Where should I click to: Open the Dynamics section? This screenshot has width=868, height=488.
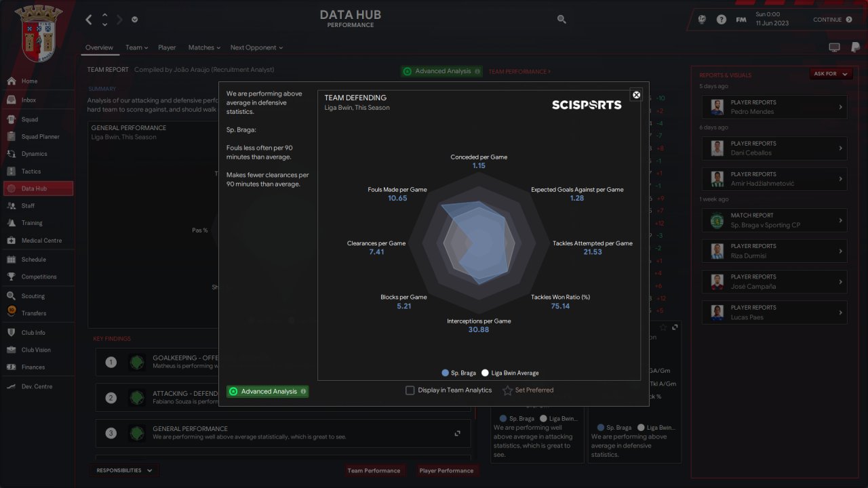click(37, 154)
